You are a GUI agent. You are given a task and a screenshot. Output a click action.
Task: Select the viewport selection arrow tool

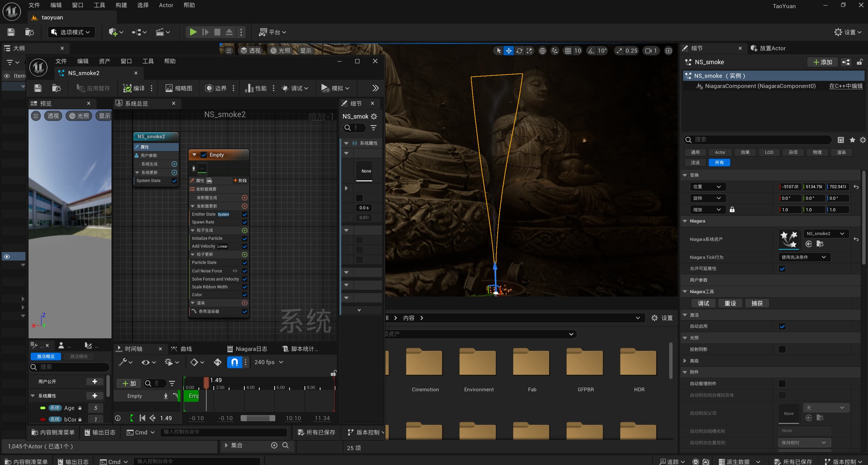pos(499,51)
